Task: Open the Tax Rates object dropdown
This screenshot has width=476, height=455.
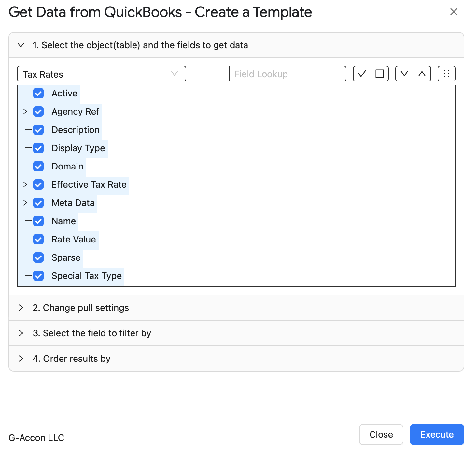Action: [102, 74]
